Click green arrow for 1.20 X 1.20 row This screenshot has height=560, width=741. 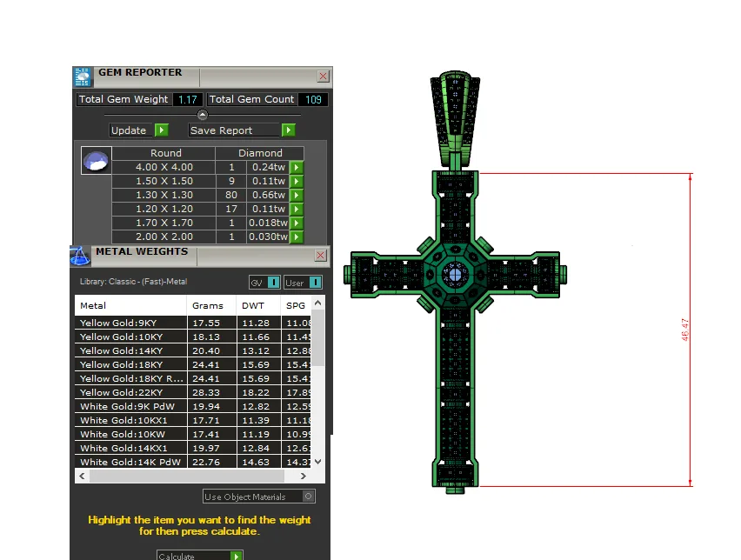tap(297, 209)
